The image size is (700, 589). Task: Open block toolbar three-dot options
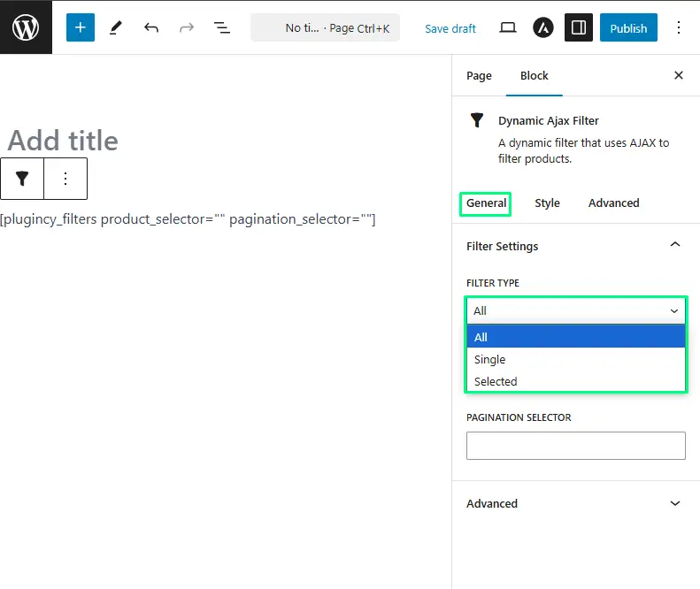(x=65, y=179)
